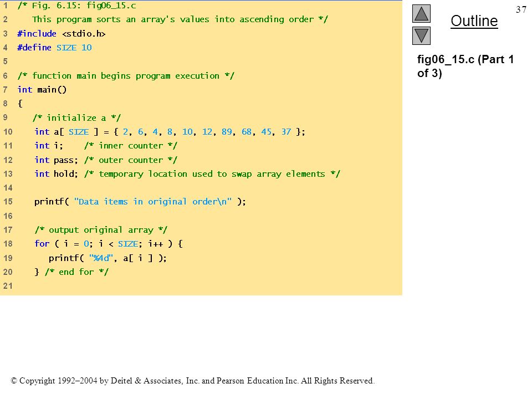Click the printf "%4d" statement
Viewport: 532px width, 399px height.
(x=108, y=258)
